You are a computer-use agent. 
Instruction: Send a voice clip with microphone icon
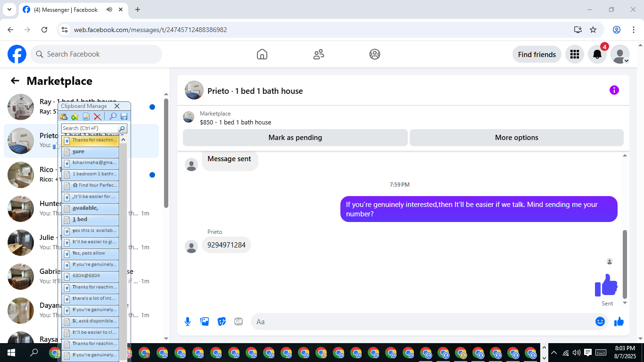pyautogui.click(x=188, y=321)
